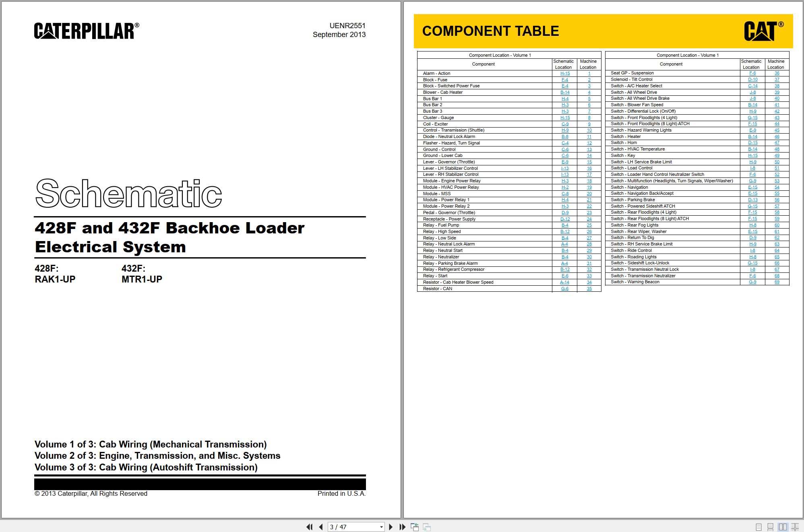The width and height of the screenshot is (804, 532).
Task: Open schematic link H-2 for HVAC Power Relay
Action: pyautogui.click(x=565, y=187)
